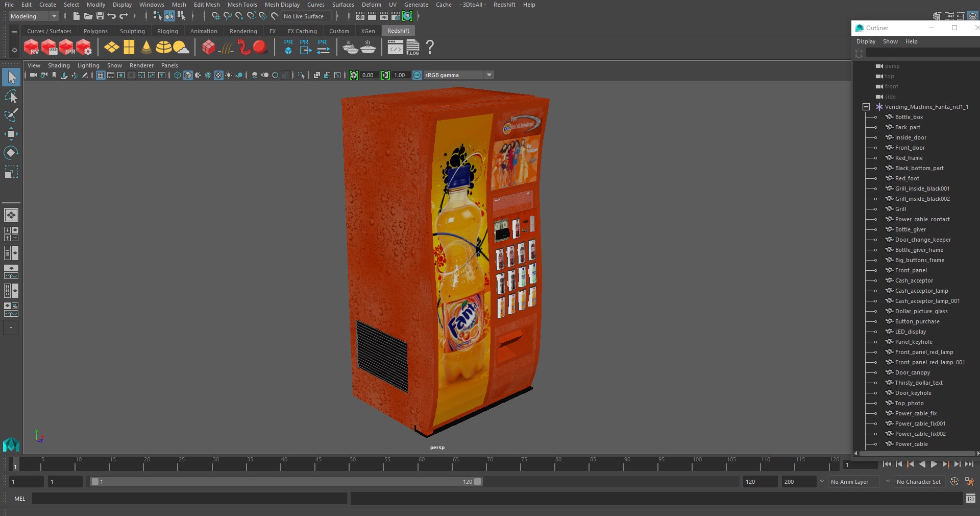
Task: Open the Modeling menu set dropdown
Action: (x=34, y=16)
